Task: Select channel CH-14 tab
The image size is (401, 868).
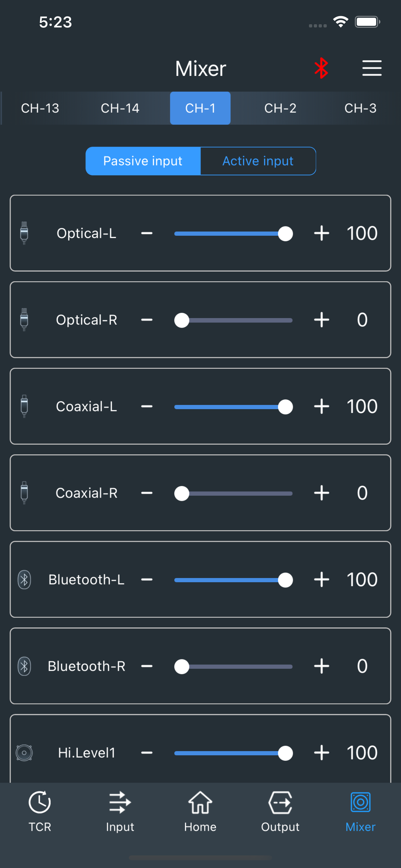Action: [x=120, y=108]
